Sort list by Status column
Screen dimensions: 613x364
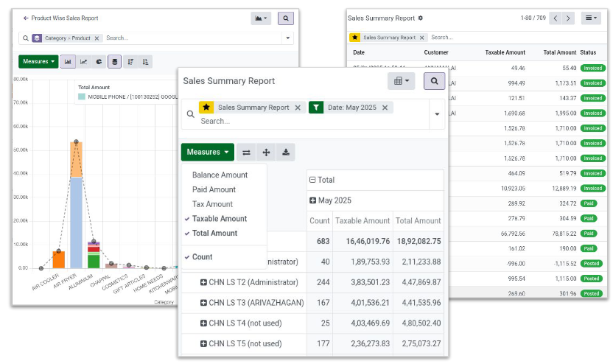[588, 52]
